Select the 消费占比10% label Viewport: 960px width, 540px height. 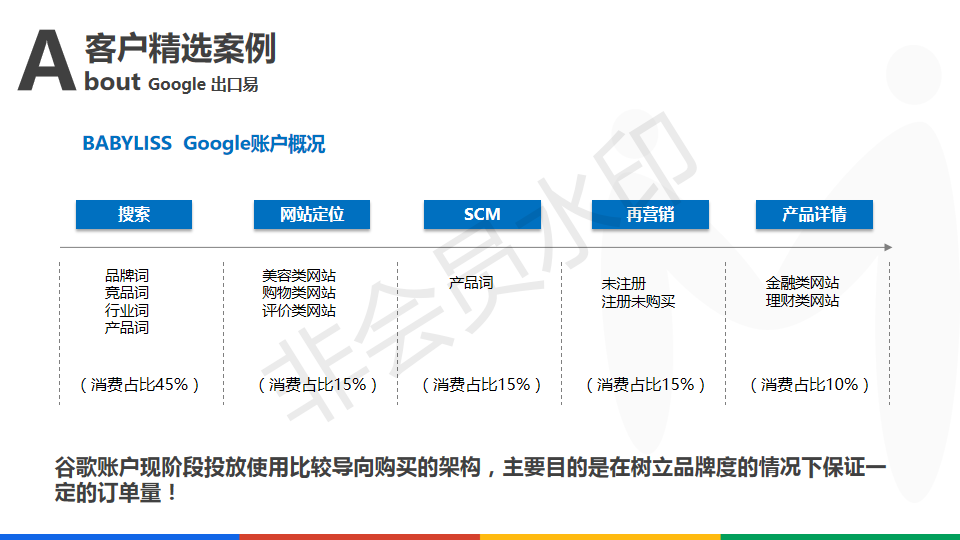(809, 384)
